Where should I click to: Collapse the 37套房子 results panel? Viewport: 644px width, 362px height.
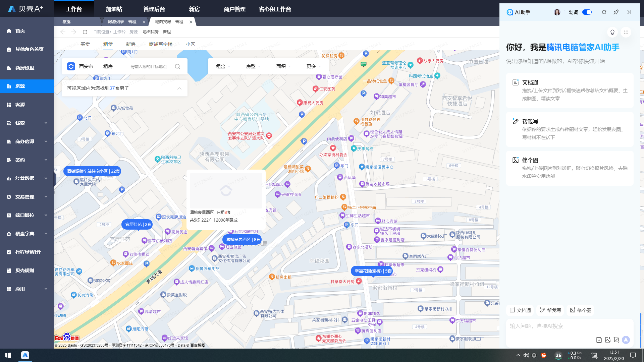point(179,88)
